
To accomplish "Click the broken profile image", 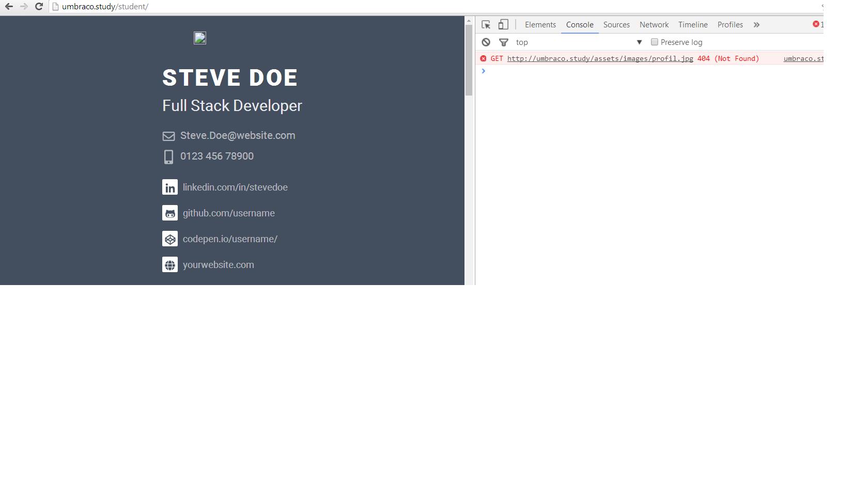I will pos(200,38).
